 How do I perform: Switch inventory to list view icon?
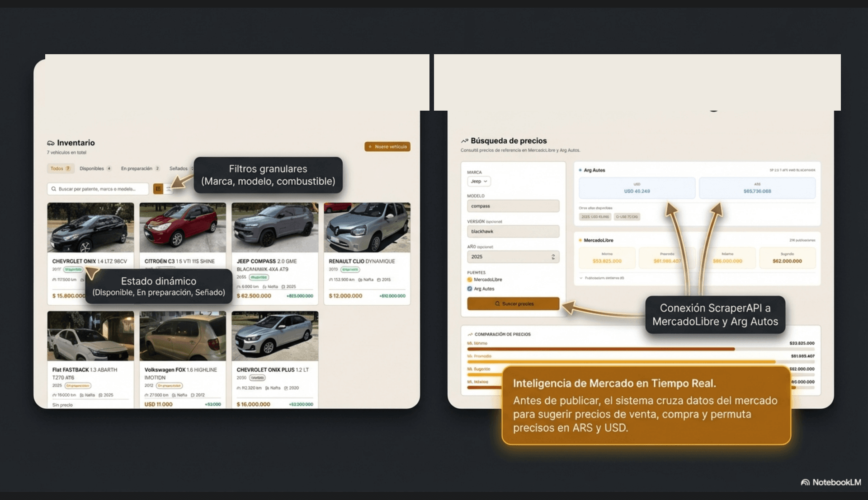point(168,189)
